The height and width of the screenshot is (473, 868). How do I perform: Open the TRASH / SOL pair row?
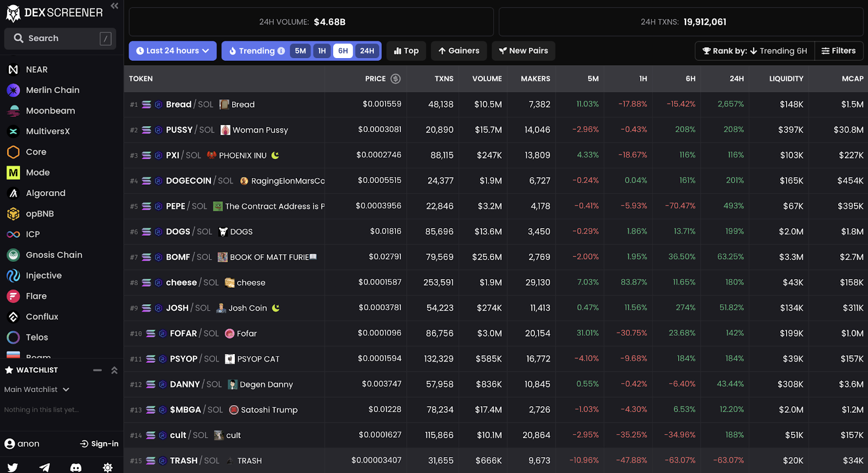(x=496, y=461)
